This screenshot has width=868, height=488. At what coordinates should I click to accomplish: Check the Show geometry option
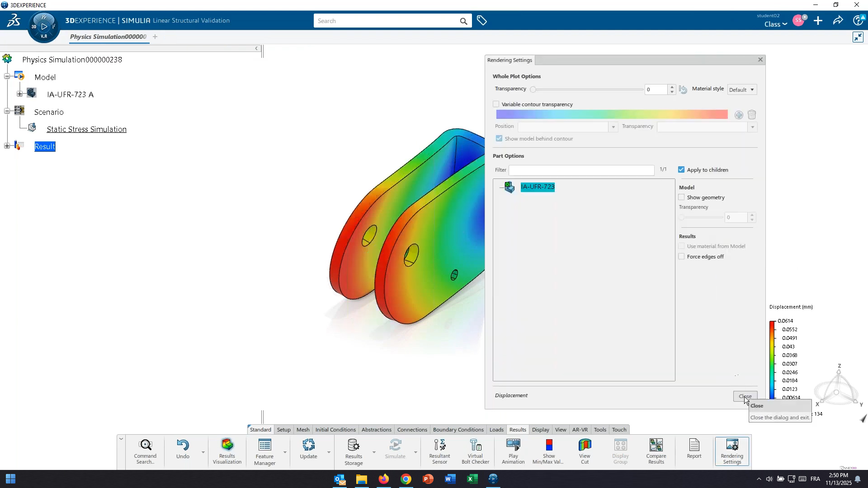click(681, 197)
